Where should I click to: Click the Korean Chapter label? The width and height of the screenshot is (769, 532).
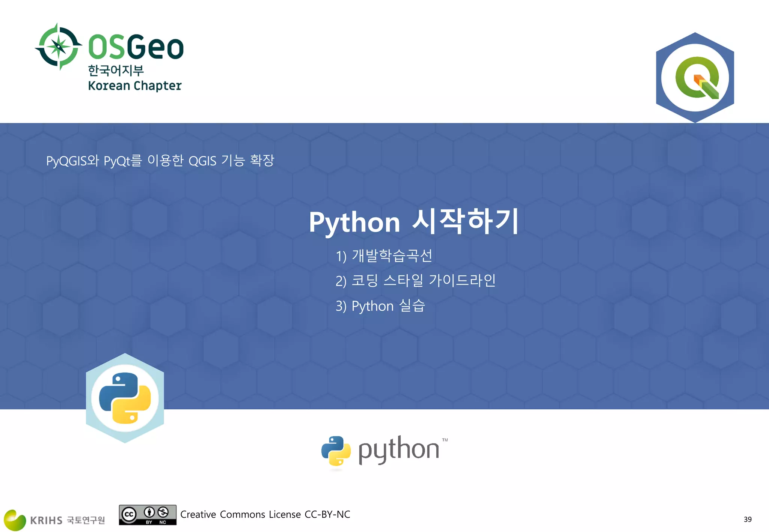(134, 86)
